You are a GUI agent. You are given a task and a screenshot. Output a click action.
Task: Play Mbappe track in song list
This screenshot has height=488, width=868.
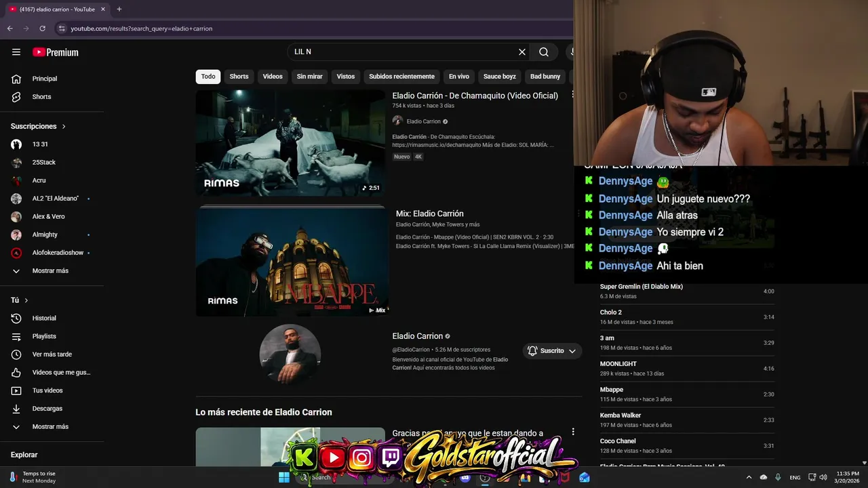click(687, 394)
